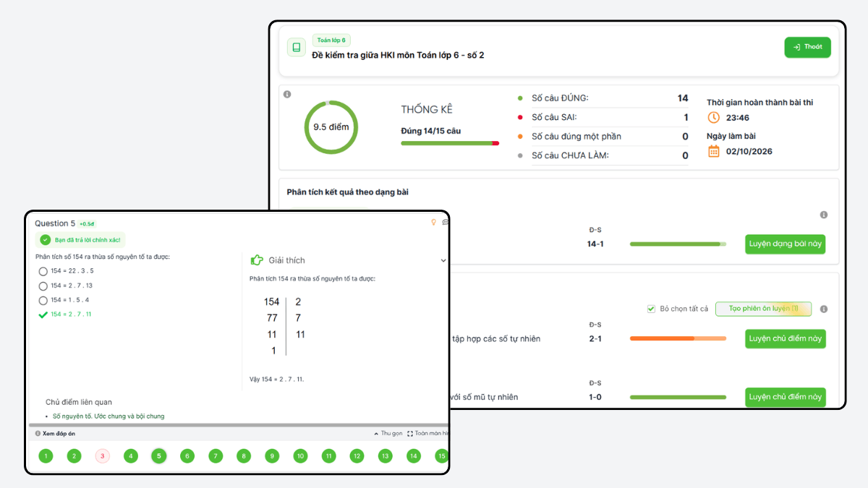Click the info icon next to Tạo phiên ôn luyện
868x488 pixels.
pos(824,309)
